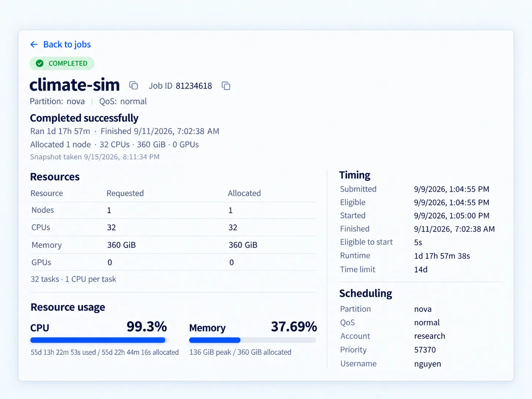Click the Partition: nova header text

(57, 101)
